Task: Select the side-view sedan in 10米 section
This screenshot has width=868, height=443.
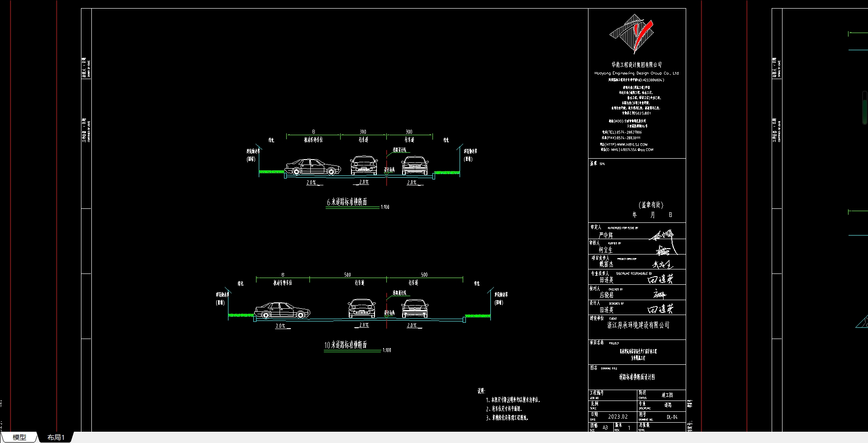Action: point(282,310)
